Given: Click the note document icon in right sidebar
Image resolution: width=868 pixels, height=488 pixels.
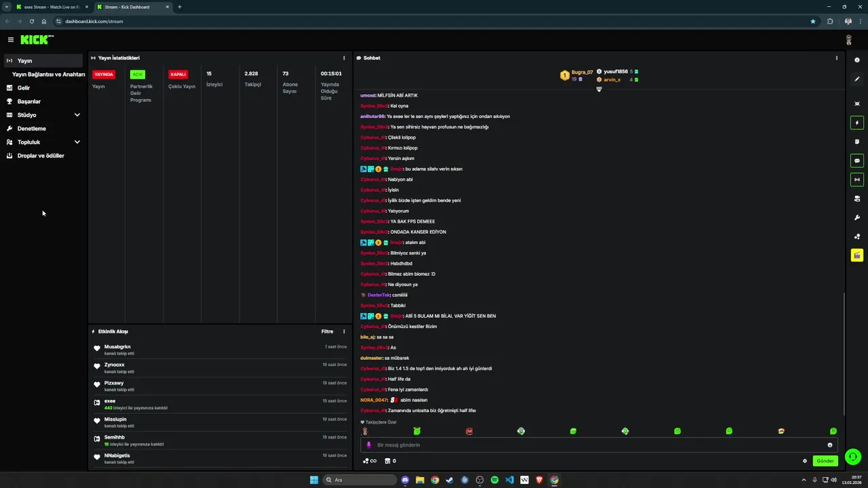Looking at the screenshot, I should 857,142.
